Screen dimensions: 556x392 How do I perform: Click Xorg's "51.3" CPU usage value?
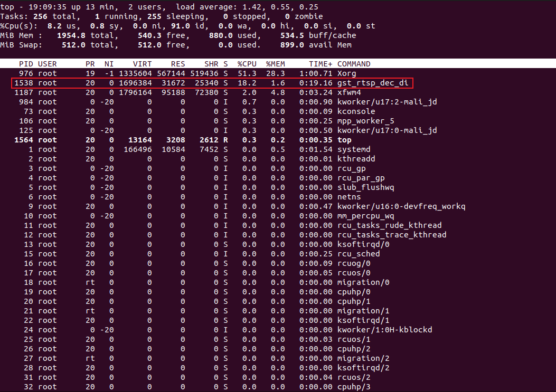point(247,73)
